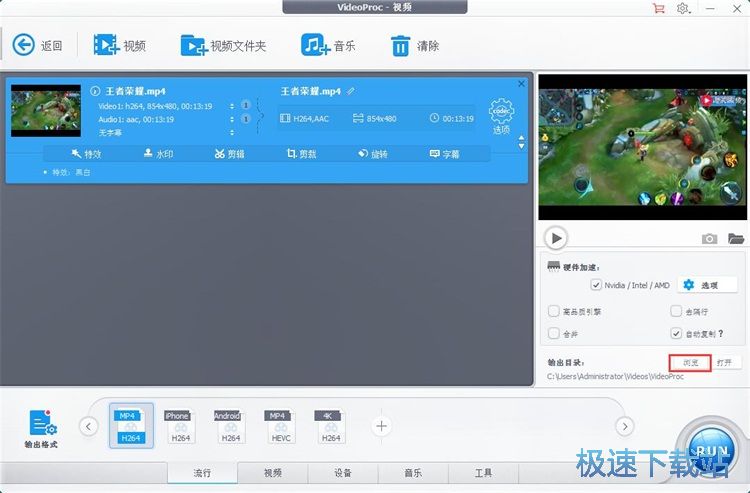Open hardware acceleration 选项 button
The height and width of the screenshot is (493, 750).
click(x=707, y=285)
